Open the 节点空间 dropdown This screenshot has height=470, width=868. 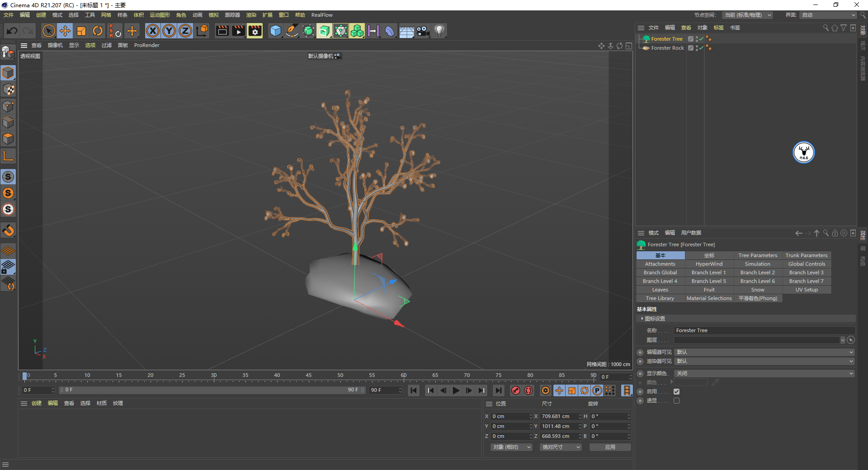pyautogui.click(x=747, y=15)
